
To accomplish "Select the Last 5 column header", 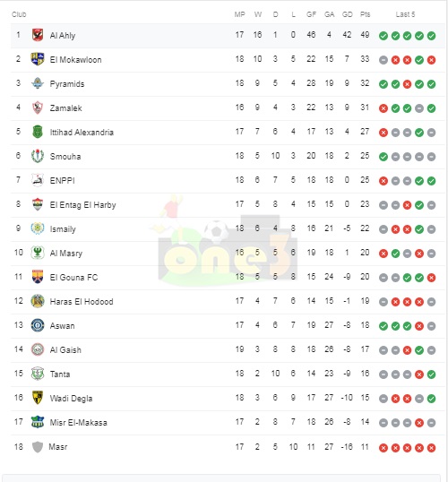I will pyautogui.click(x=405, y=14).
